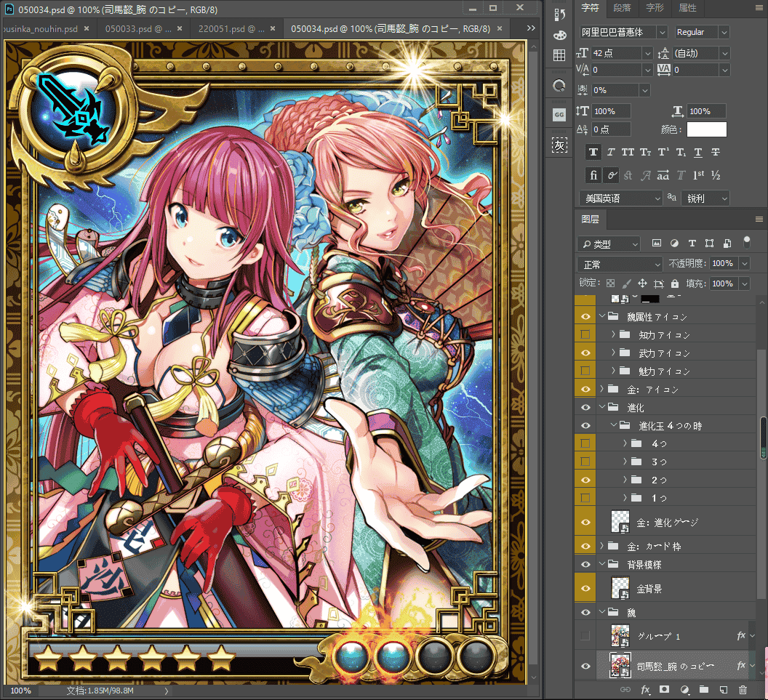The width and height of the screenshot is (768, 700).
Task: Show more document tabs with arrows
Action: [x=531, y=28]
